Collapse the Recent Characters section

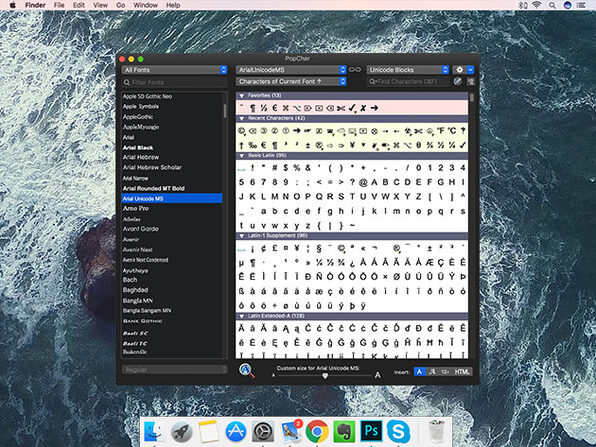pos(242,119)
